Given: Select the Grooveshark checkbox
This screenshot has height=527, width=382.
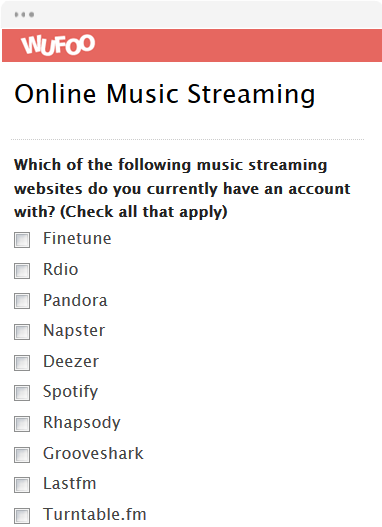Looking at the screenshot, I should click(22, 455).
